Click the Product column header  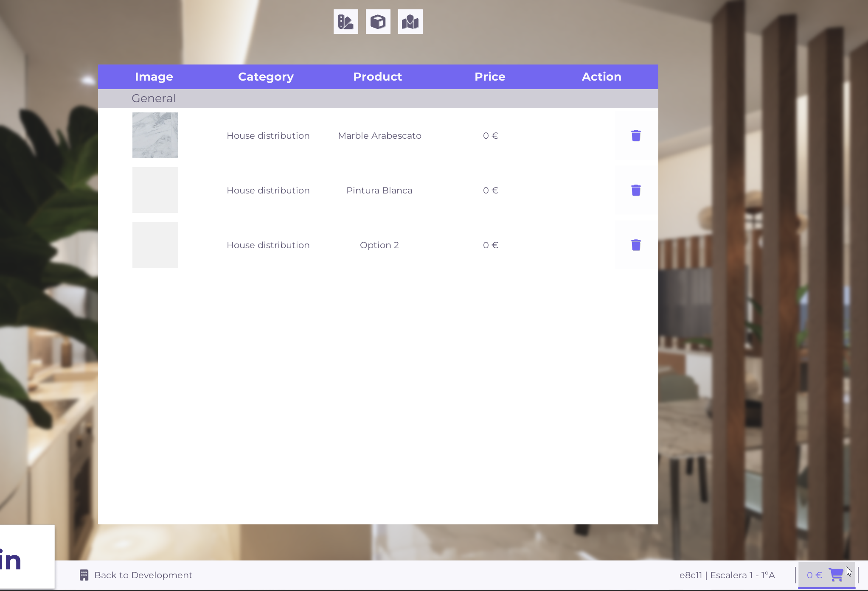point(377,77)
